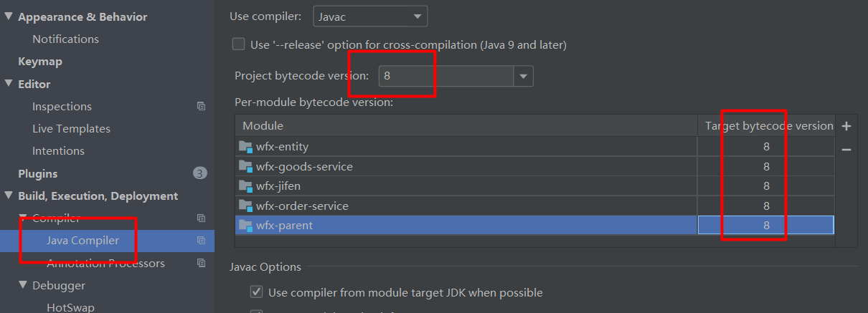
Task: Select the wfx-parent target bytecode version cell
Action: click(x=765, y=225)
